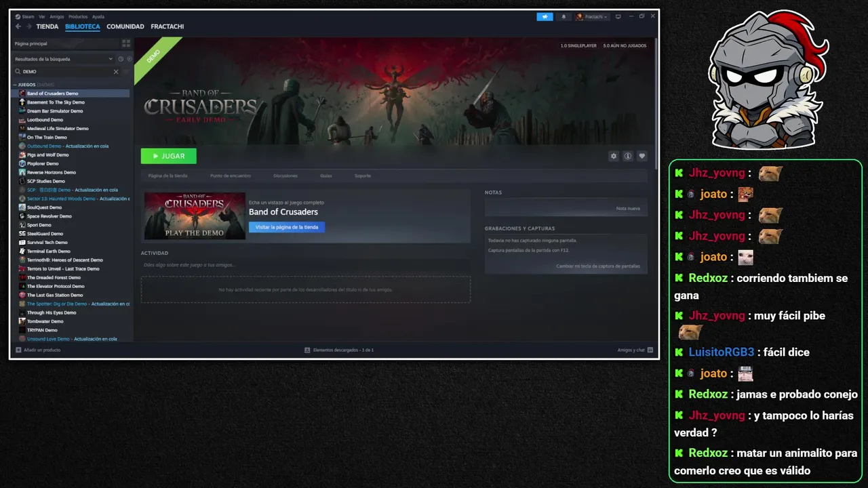Viewport: 868px width, 488px height.
Task: Open the Soporte tab
Action: pyautogui.click(x=363, y=176)
